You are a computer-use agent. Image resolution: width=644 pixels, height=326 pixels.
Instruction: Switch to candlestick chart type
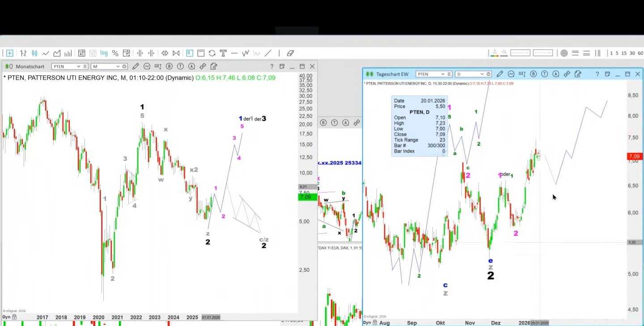[x=34, y=53]
